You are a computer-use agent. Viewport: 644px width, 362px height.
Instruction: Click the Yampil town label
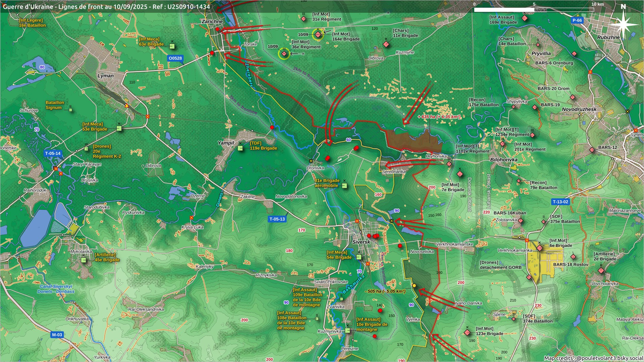(226, 143)
